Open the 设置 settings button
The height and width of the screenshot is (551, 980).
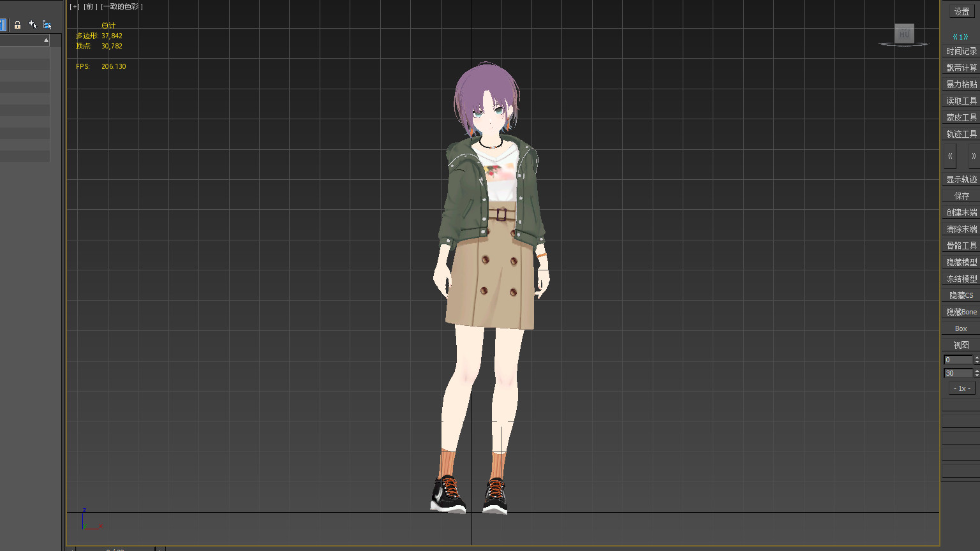tap(961, 11)
